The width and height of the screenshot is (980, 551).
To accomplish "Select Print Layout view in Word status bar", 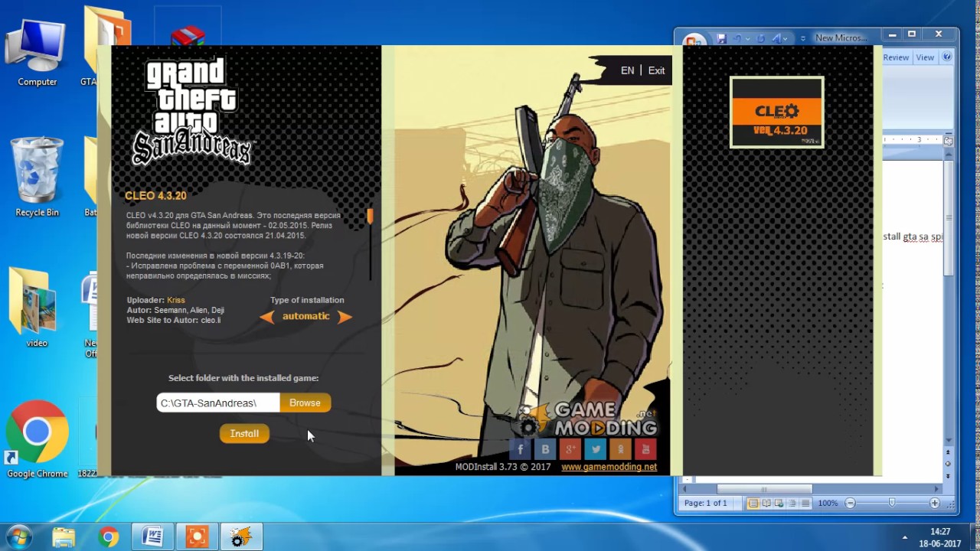I will tap(753, 504).
